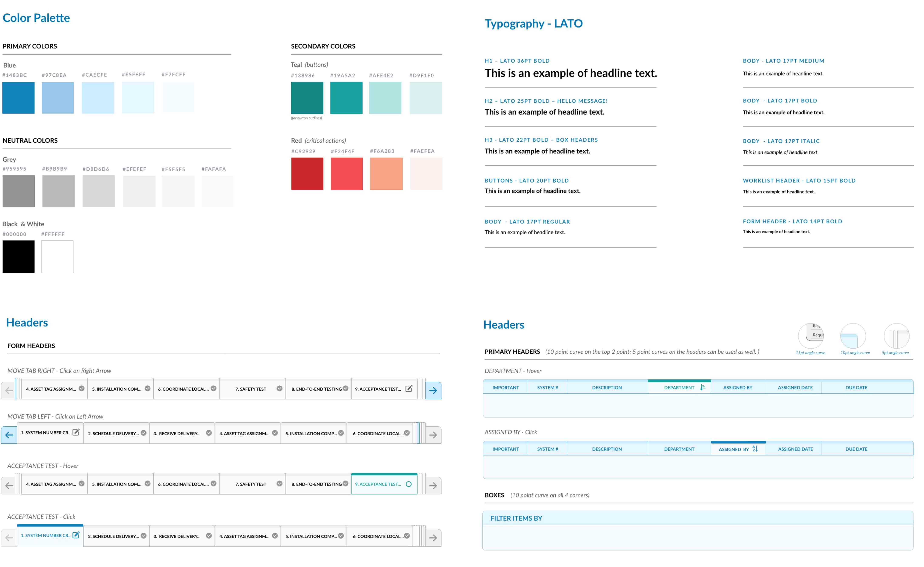Click the sort icon beside highlighted Department header
924x567 pixels.
(x=702, y=387)
